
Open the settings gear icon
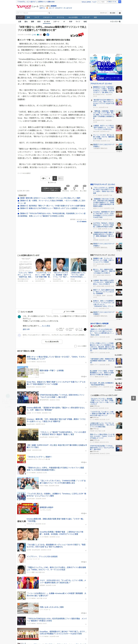(120, 13)
